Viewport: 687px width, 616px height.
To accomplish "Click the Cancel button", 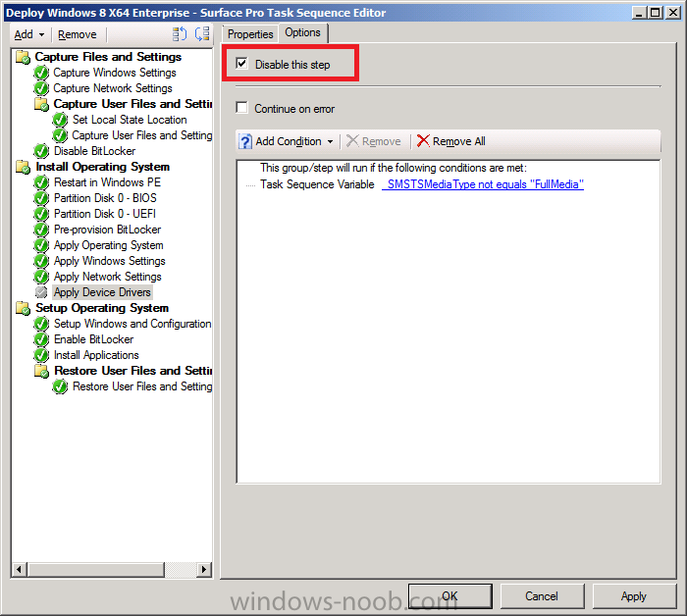I will click(x=542, y=595).
